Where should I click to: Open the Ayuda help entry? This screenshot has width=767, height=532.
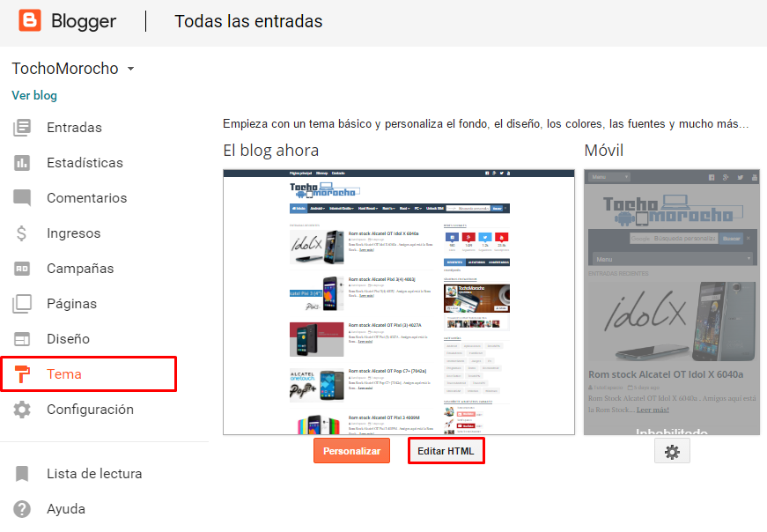tap(66, 509)
